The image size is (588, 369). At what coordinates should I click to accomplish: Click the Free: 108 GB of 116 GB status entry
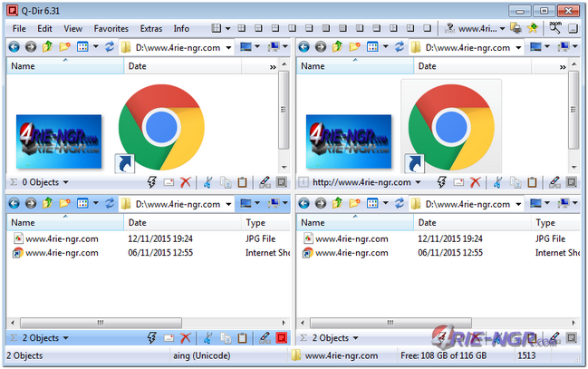(443, 355)
